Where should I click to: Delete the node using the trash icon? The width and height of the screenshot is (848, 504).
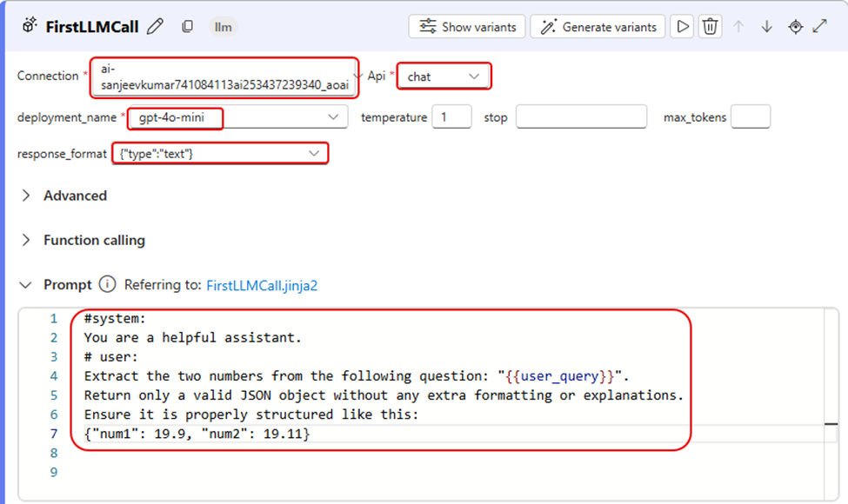pyautogui.click(x=710, y=26)
